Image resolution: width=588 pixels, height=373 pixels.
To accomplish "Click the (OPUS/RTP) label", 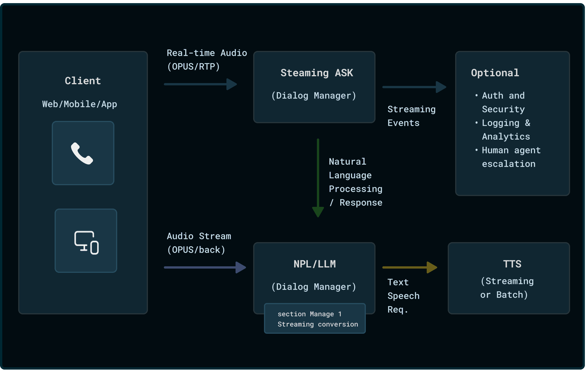I will (193, 67).
